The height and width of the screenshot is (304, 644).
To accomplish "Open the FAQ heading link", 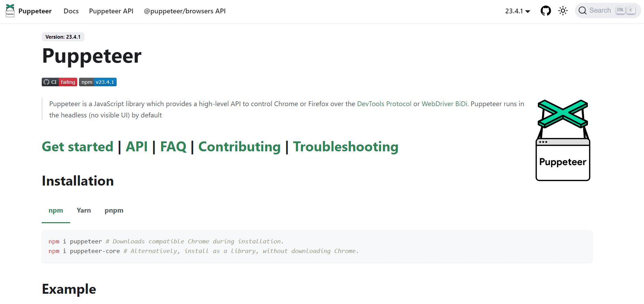I will pos(173,147).
